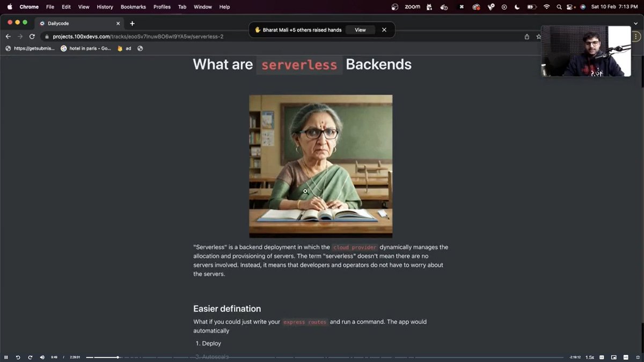Open the History menu
Viewport: 644px width, 362px height.
pyautogui.click(x=105, y=7)
